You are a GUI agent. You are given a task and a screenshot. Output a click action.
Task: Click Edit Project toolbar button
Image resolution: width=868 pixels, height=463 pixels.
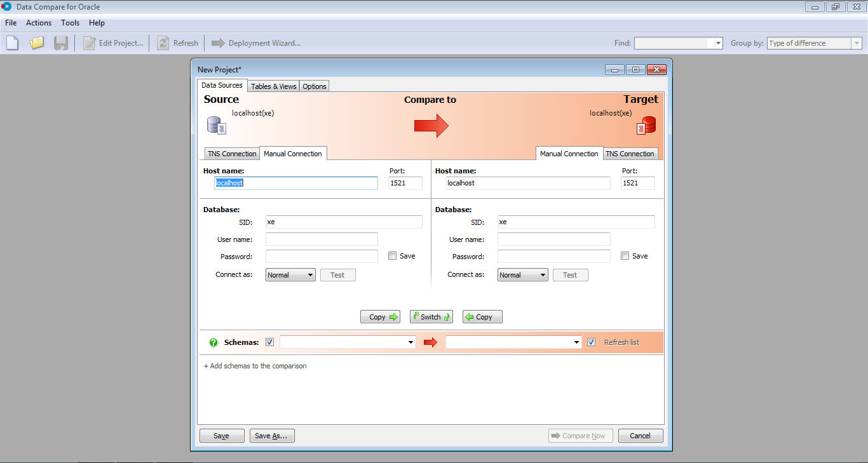pyautogui.click(x=113, y=43)
